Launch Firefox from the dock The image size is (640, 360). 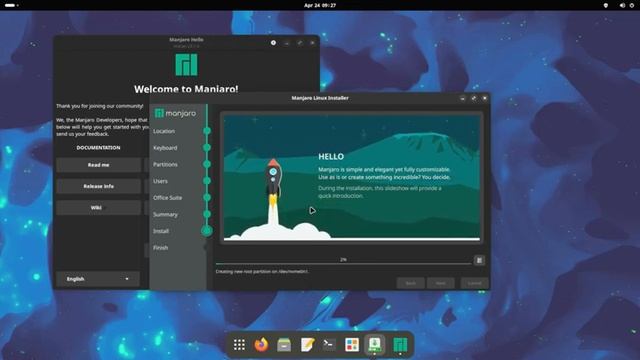coord(262,345)
